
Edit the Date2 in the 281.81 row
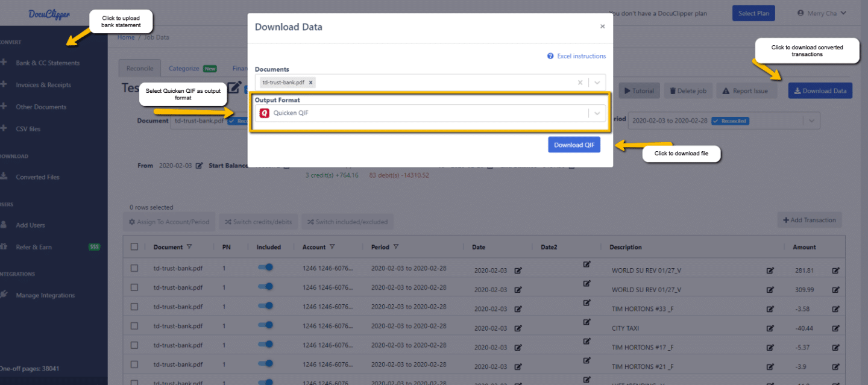587,264
